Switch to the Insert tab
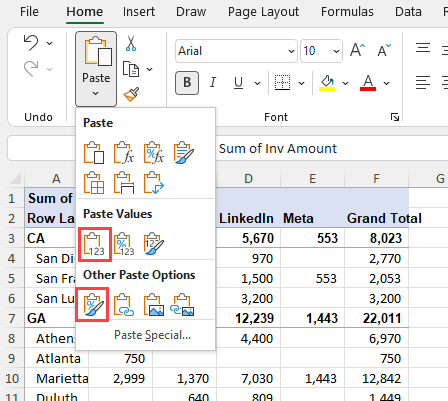 [x=139, y=12]
